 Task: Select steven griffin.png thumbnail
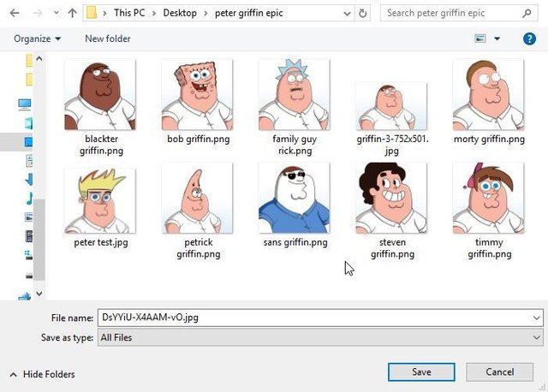(x=391, y=198)
